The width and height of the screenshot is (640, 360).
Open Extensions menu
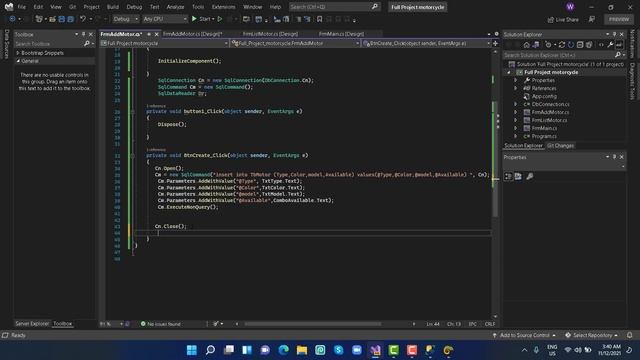[223, 7]
